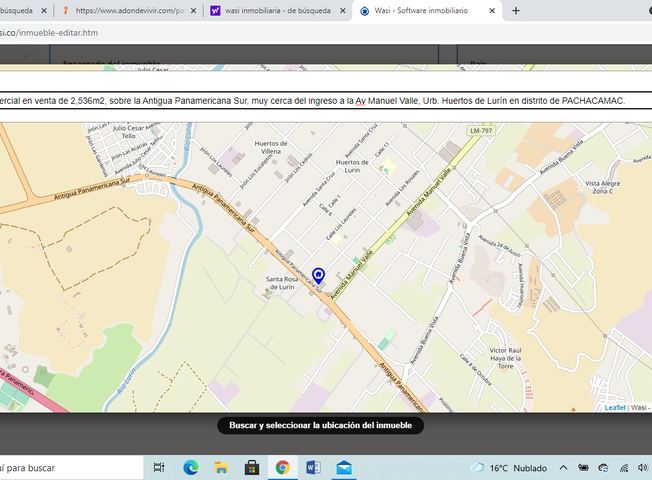Close the wasi inmobiliaria search tab
Viewport: 652px width, 480px height.
pos(343,11)
